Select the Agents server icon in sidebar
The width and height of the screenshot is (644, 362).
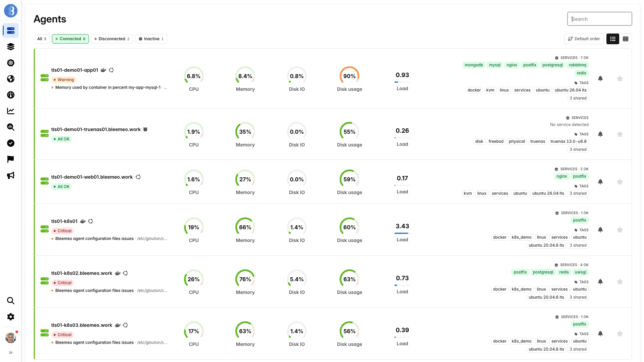pos(11,31)
